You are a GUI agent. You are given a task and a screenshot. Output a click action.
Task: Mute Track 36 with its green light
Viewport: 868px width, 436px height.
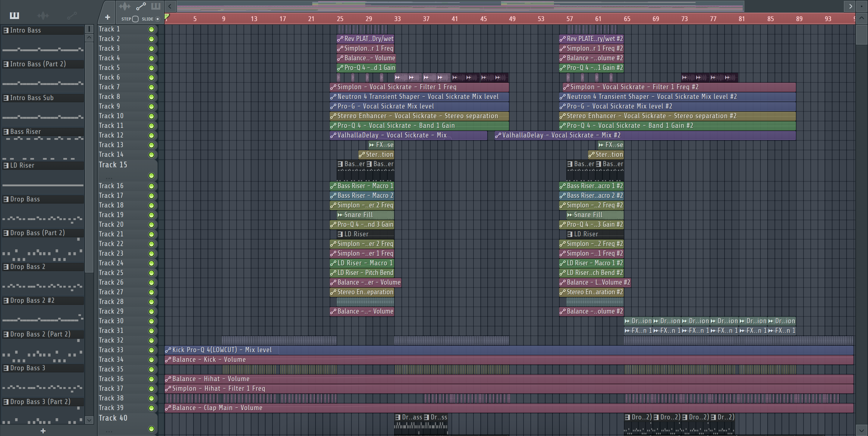152,379
